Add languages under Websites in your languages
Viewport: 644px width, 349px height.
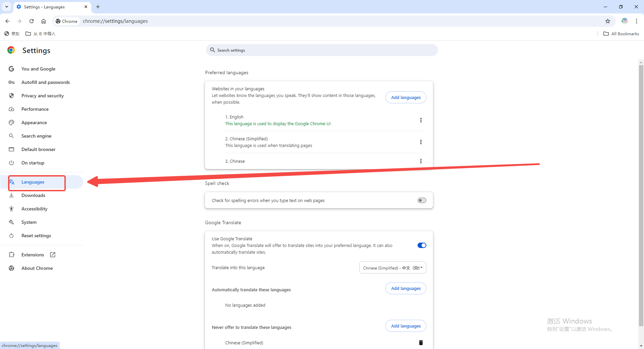coord(406,97)
